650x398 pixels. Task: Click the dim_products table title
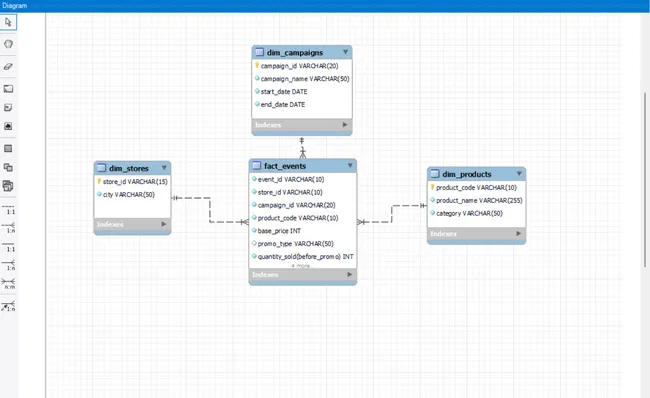(x=467, y=174)
